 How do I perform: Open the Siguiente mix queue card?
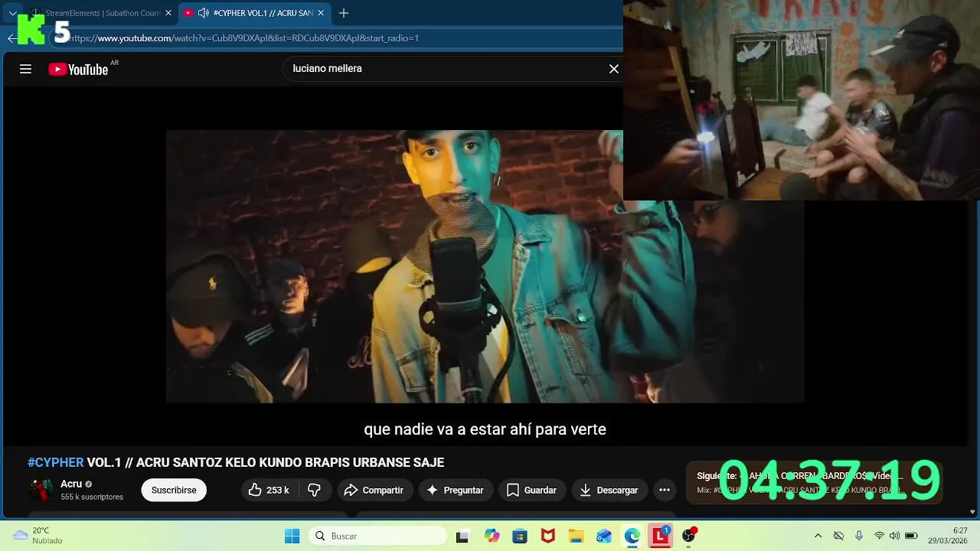coord(814,483)
